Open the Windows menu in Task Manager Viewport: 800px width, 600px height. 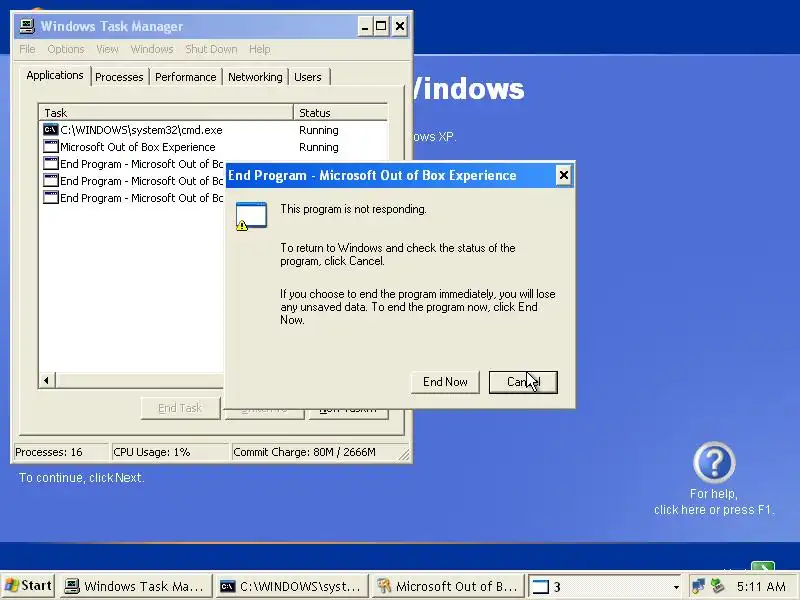(152, 49)
